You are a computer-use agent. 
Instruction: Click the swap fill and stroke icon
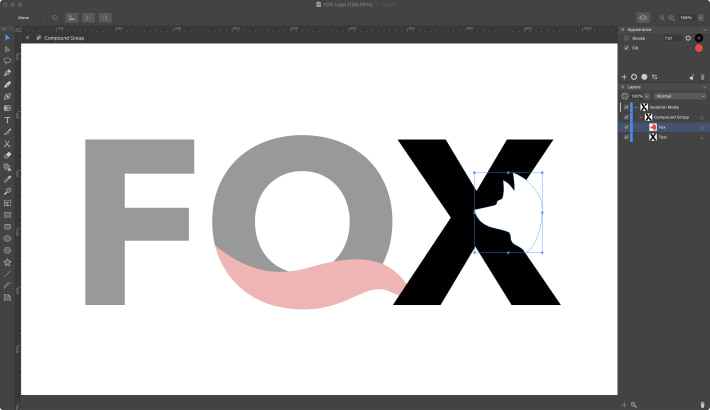(x=654, y=77)
